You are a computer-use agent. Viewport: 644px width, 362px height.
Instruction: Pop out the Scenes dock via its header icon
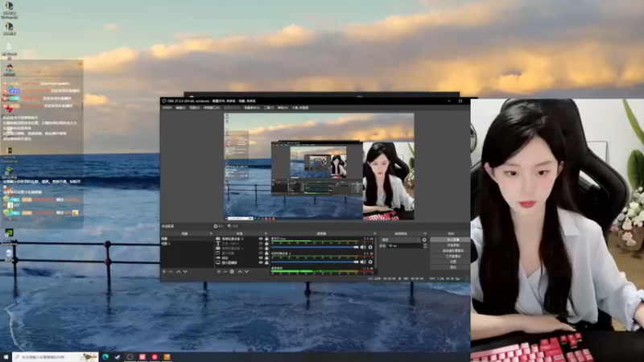click(x=211, y=233)
